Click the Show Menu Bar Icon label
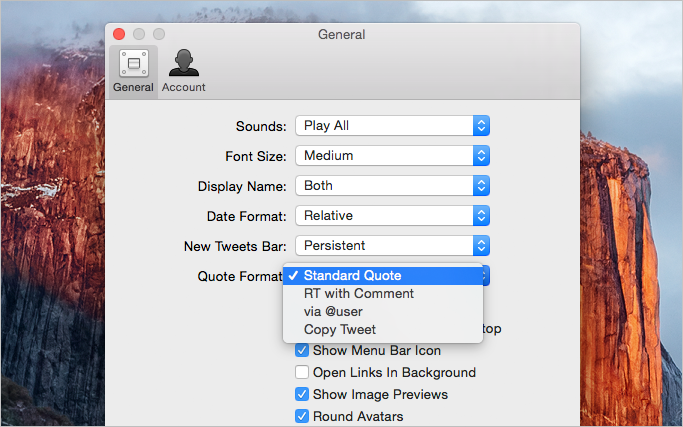This screenshot has height=427, width=683. [377, 351]
